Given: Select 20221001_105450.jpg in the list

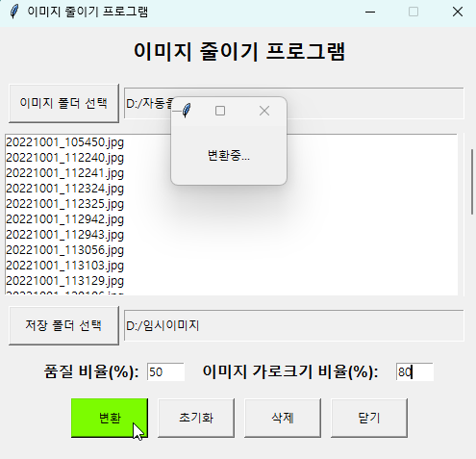Looking at the screenshot, I should coord(65,142).
